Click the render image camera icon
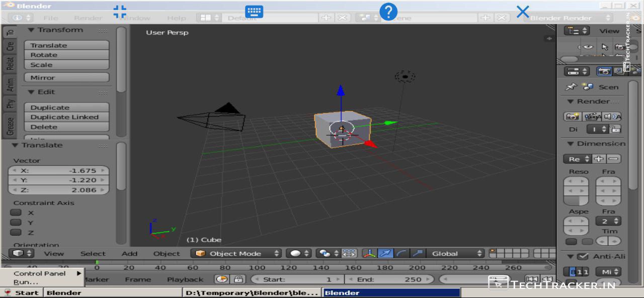Image resolution: width=644 pixels, height=298 pixels. click(x=572, y=117)
